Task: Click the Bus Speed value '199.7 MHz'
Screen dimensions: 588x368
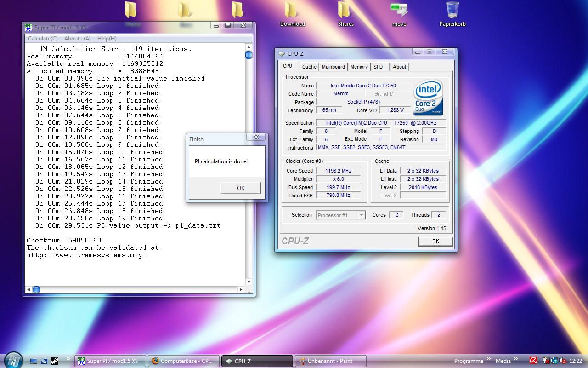Action: (338, 187)
